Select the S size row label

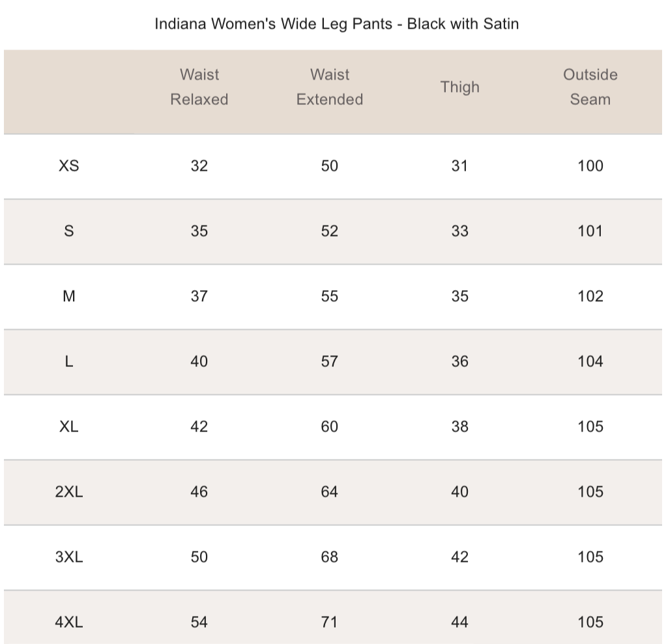click(69, 231)
